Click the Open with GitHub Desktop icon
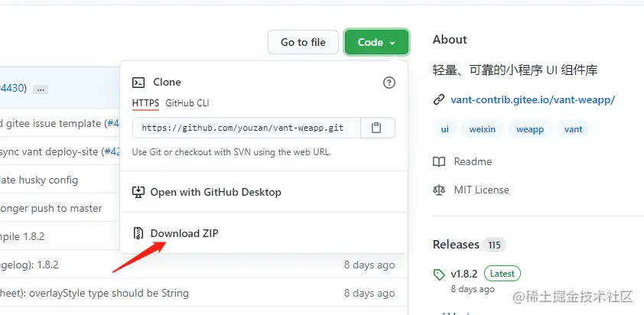Viewport: 644px width, 315px height. click(x=138, y=192)
